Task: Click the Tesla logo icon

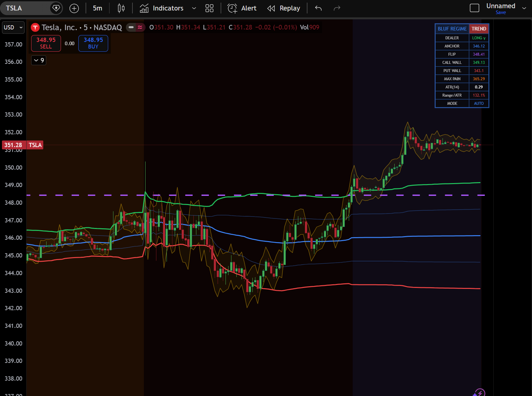Action: [x=35, y=28]
